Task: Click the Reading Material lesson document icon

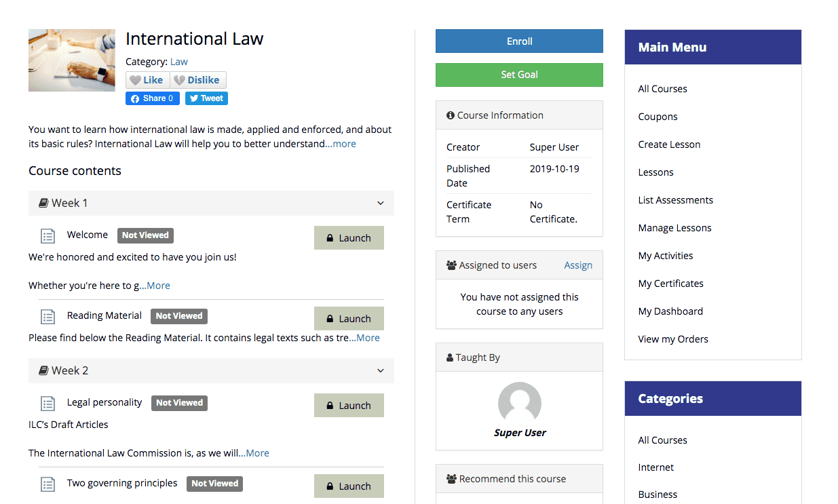Action: [x=47, y=317]
